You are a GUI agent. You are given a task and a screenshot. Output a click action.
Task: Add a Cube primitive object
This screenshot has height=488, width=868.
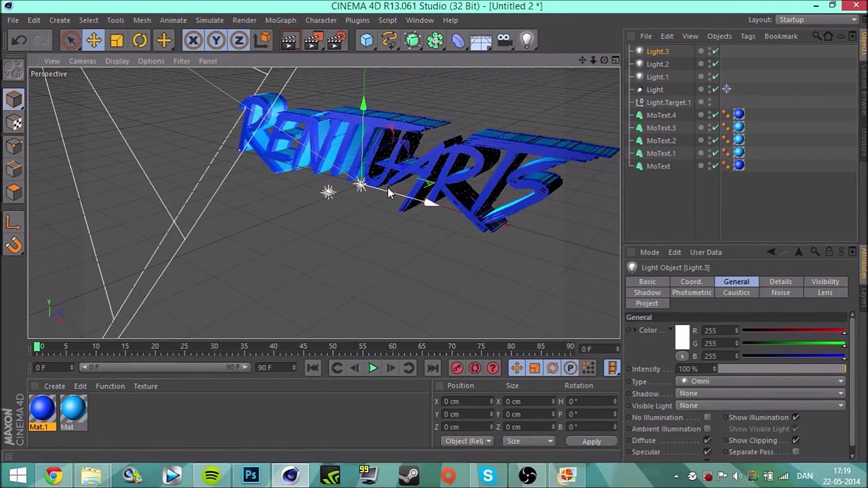(366, 40)
